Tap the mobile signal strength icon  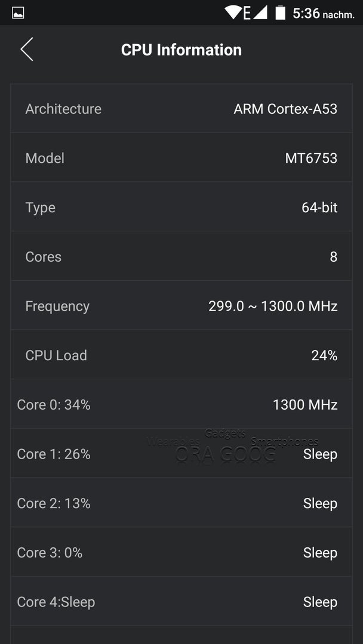point(260,13)
